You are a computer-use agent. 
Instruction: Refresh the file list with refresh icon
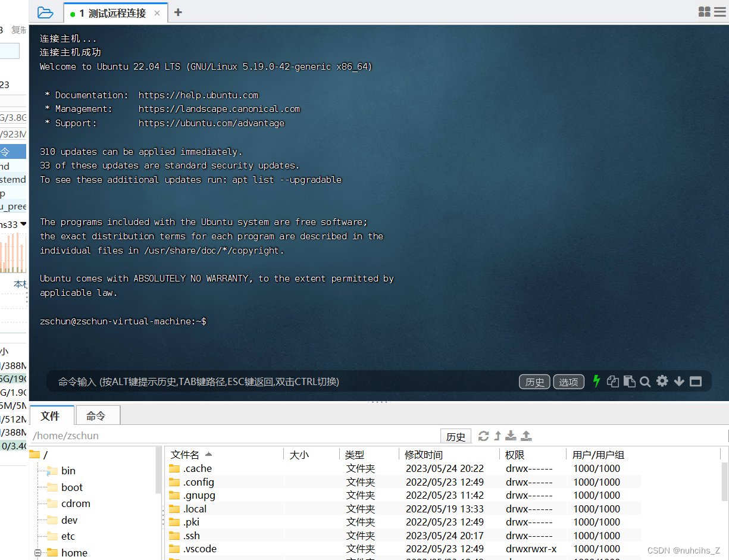(x=483, y=436)
